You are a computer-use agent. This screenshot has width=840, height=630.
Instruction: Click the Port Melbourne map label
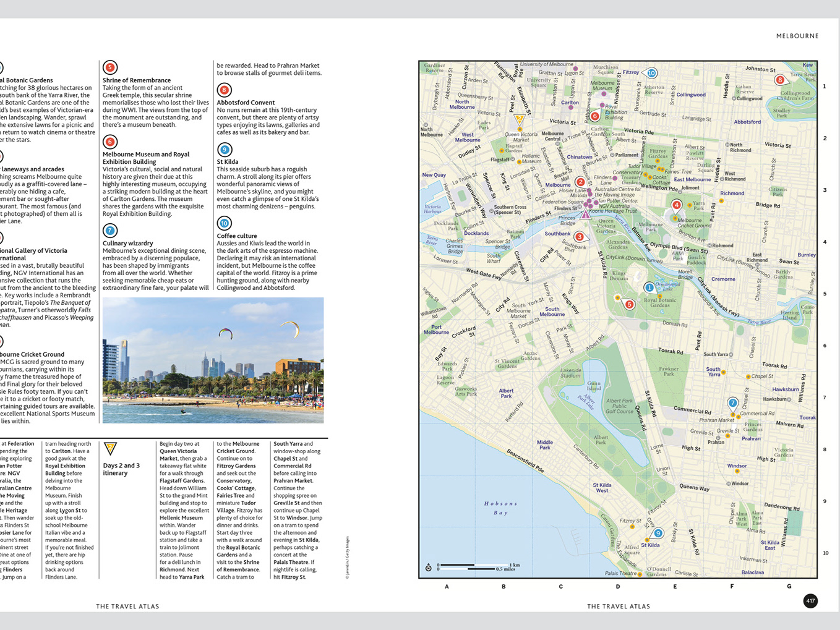pyautogui.click(x=436, y=330)
